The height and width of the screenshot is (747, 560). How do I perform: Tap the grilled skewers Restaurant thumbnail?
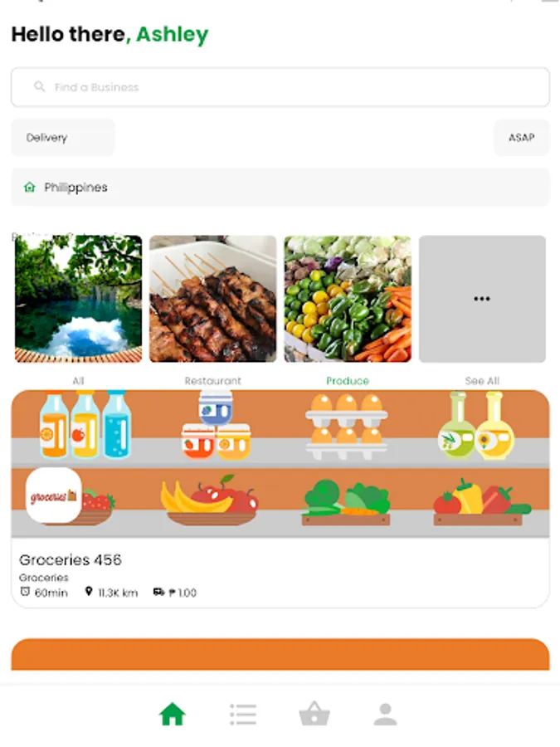point(213,299)
